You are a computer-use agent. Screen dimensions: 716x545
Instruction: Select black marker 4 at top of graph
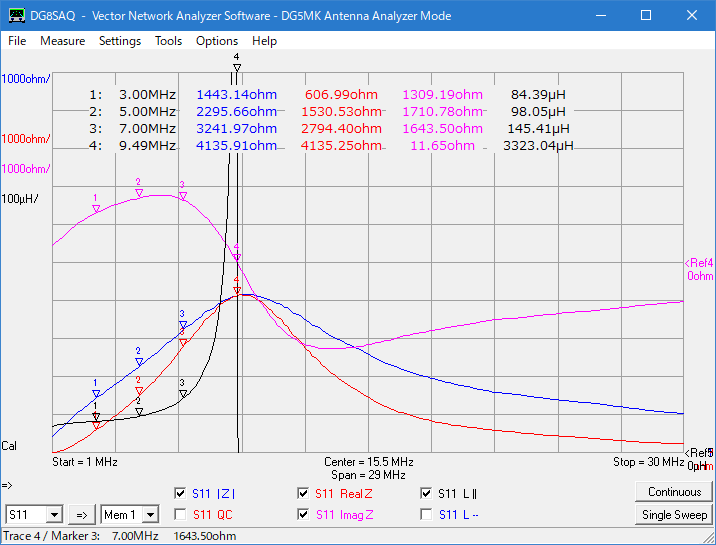tap(237, 68)
